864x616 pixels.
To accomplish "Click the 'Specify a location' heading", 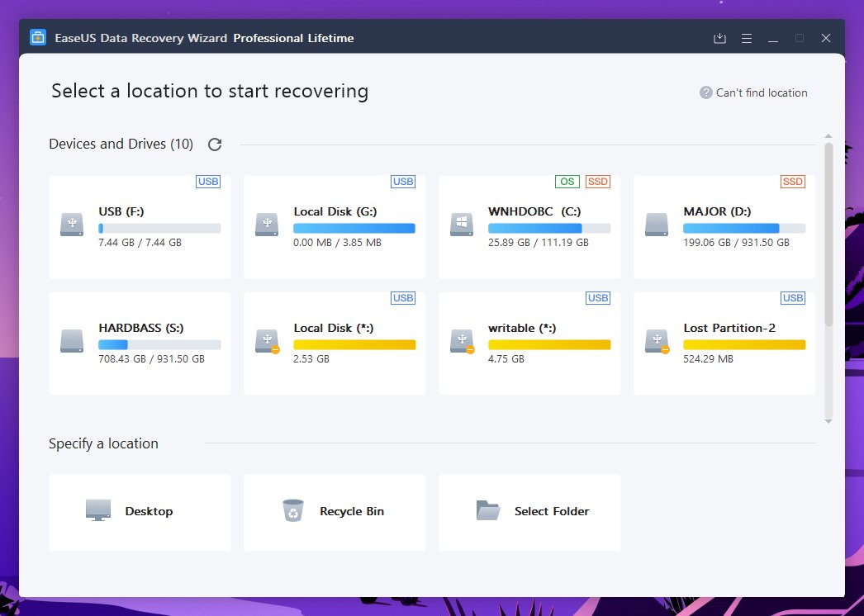I will tap(103, 443).
